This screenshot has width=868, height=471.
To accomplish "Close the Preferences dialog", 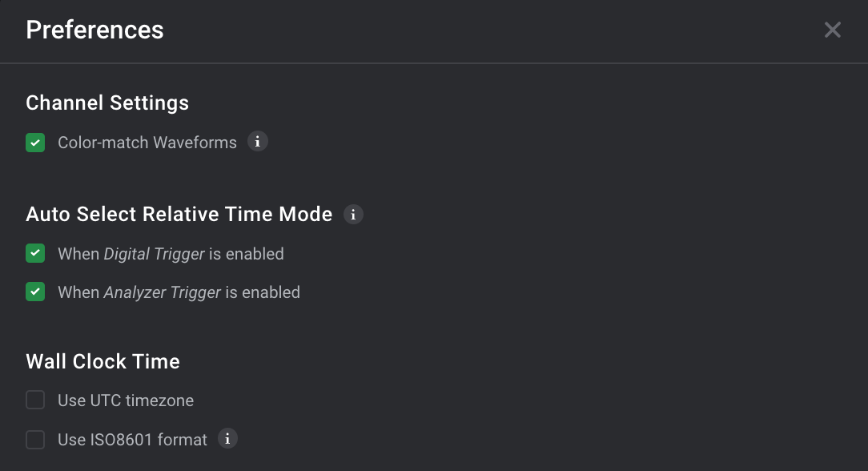I will (x=832, y=30).
